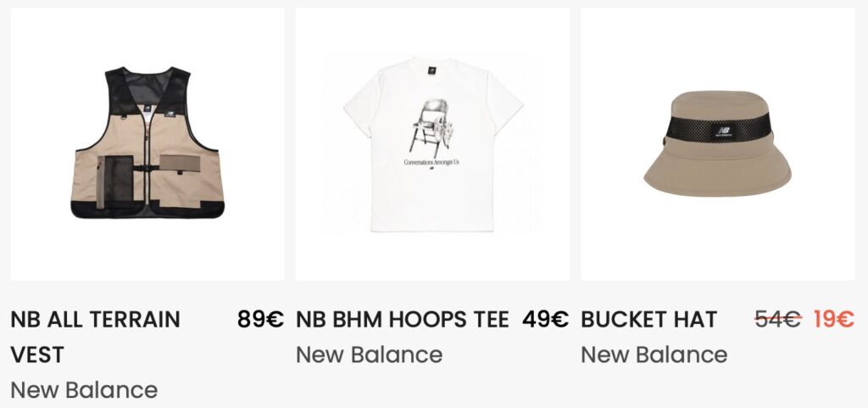Open New Balance brand link under tee
This screenshot has width=868, height=408.
(x=370, y=355)
